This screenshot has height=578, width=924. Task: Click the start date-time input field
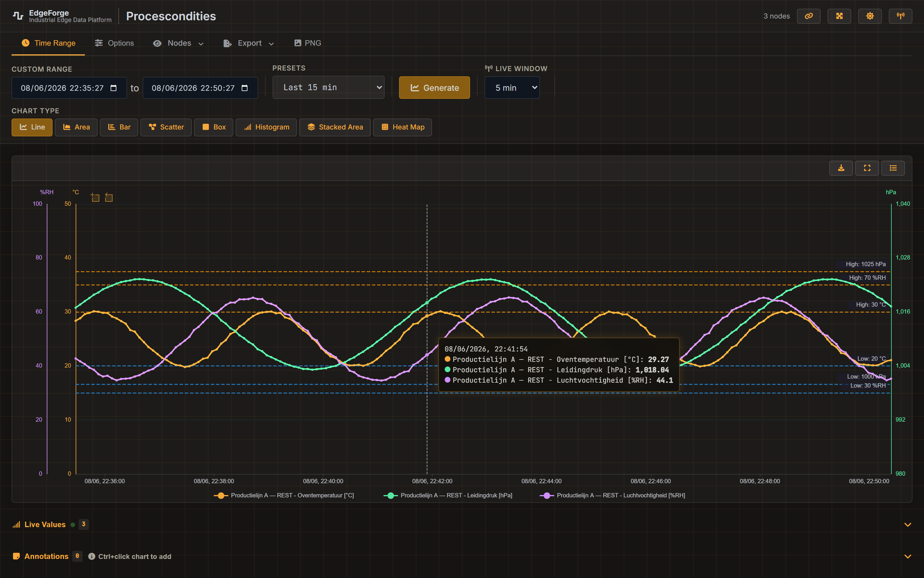(x=69, y=88)
